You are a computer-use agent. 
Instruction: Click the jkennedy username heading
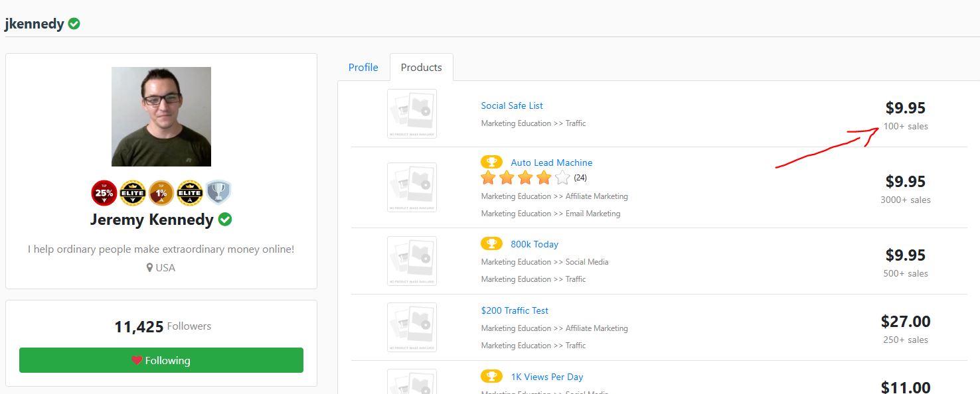click(35, 24)
